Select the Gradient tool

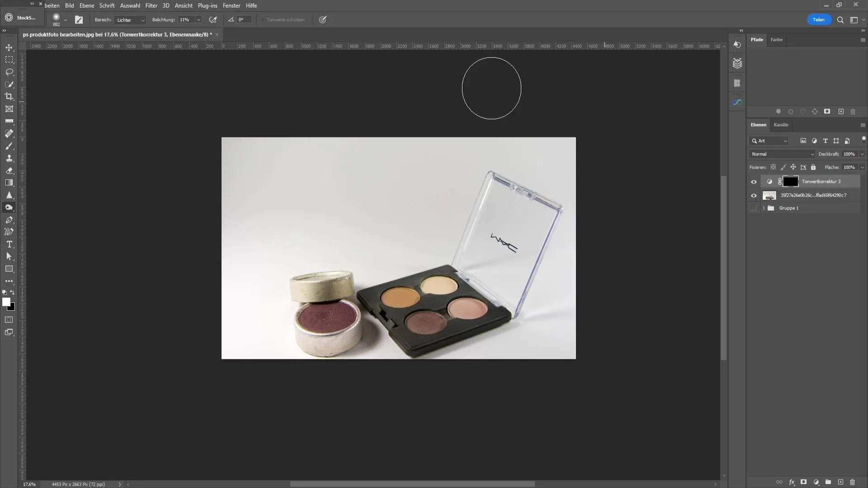coord(9,183)
